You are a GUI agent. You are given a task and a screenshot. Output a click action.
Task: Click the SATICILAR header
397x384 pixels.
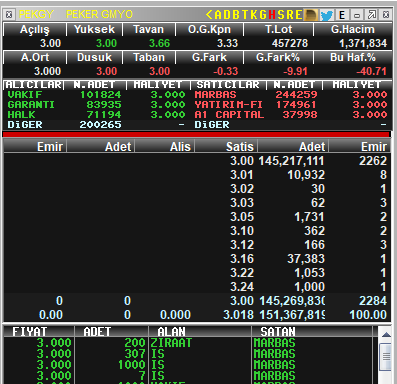coord(228,85)
